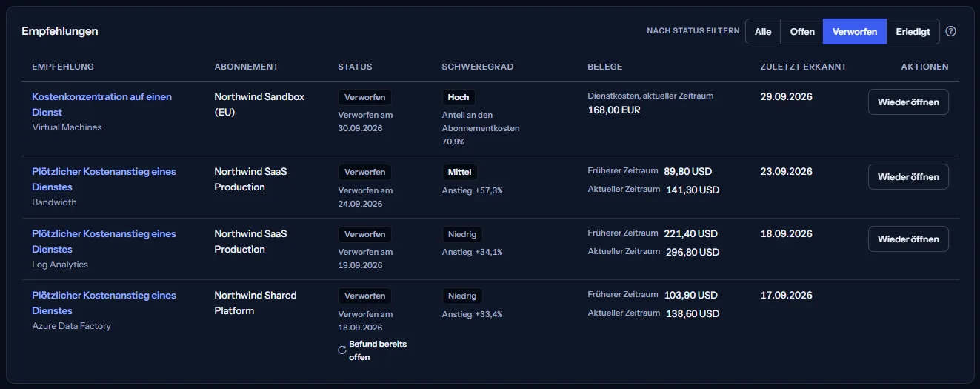Click the date '29.09.2026'
Screen dimensions: 980x389
click(786, 96)
